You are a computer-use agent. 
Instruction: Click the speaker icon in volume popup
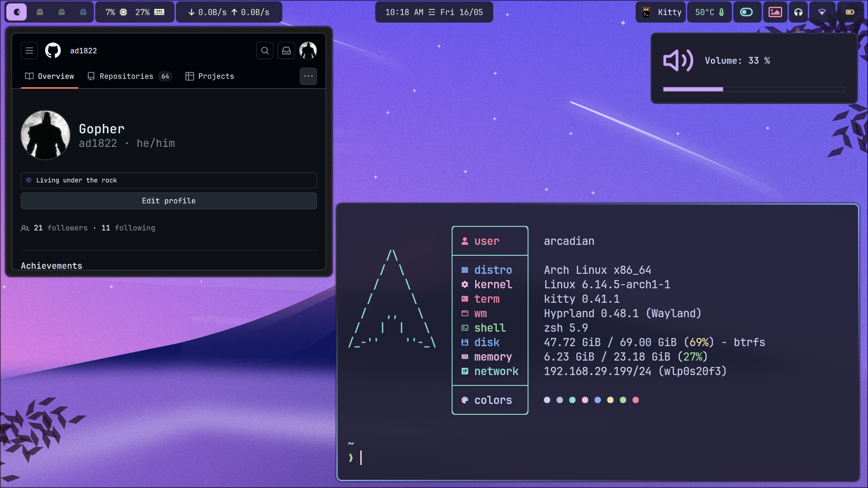[678, 61]
